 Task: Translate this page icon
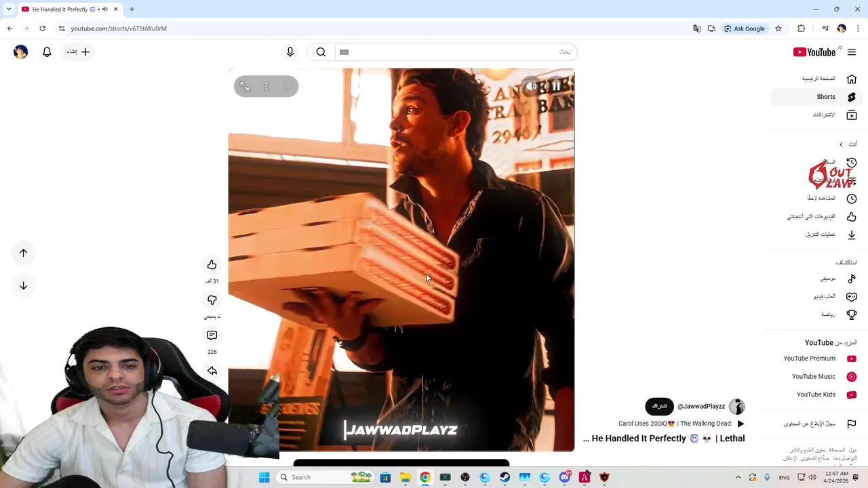coord(696,28)
